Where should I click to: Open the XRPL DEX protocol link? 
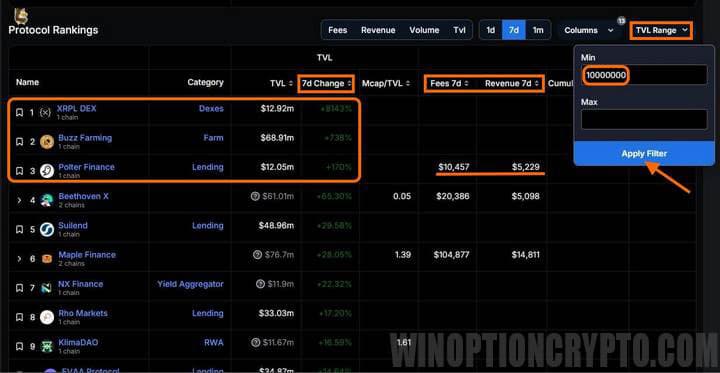pyautogui.click(x=77, y=109)
